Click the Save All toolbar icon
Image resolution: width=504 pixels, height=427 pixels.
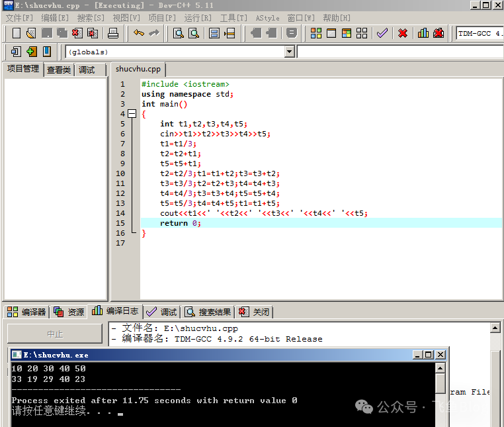(62, 33)
